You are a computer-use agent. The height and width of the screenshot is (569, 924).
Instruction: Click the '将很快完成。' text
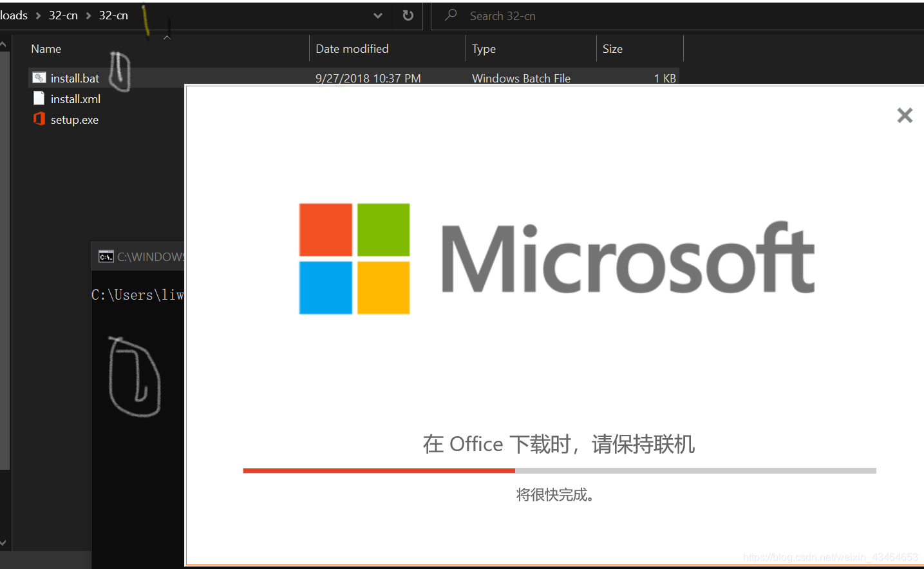555,494
